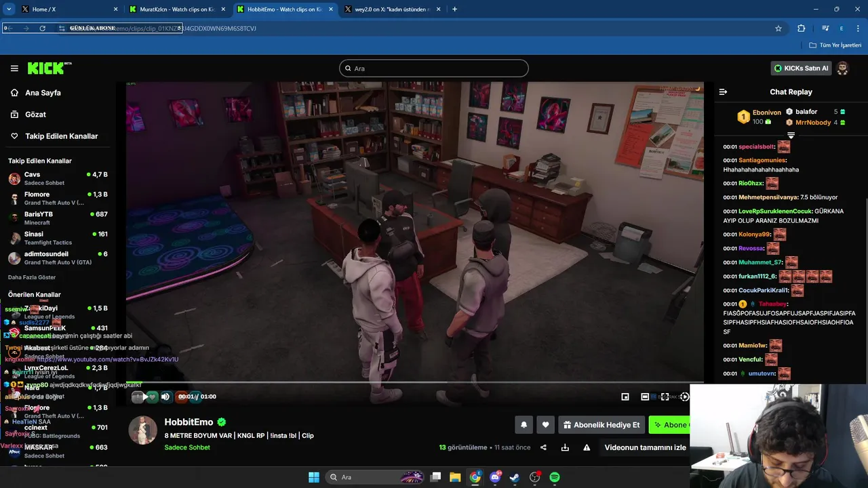Click KICKs Satın Al button
Viewport: 868px width, 488px height.
click(x=802, y=68)
